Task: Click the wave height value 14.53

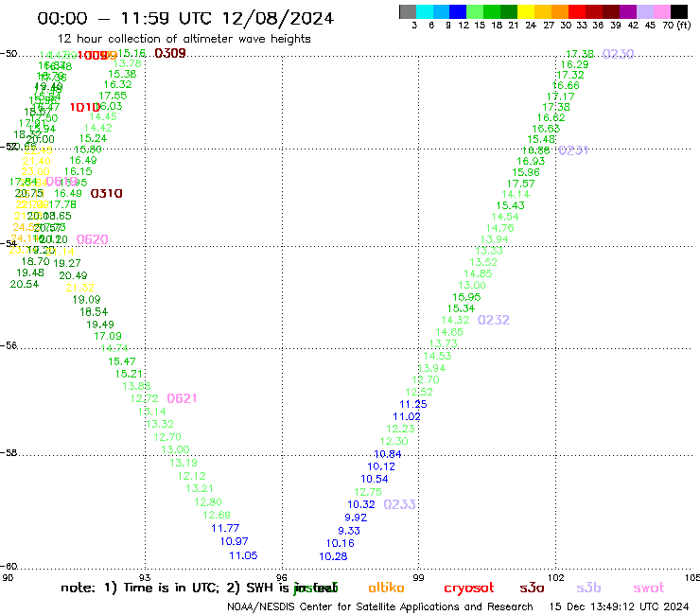Action: 437,356
